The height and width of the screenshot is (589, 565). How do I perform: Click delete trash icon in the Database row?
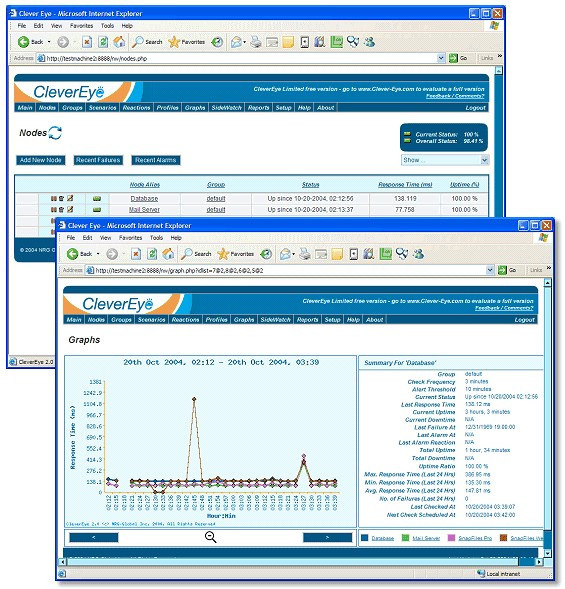(x=61, y=198)
